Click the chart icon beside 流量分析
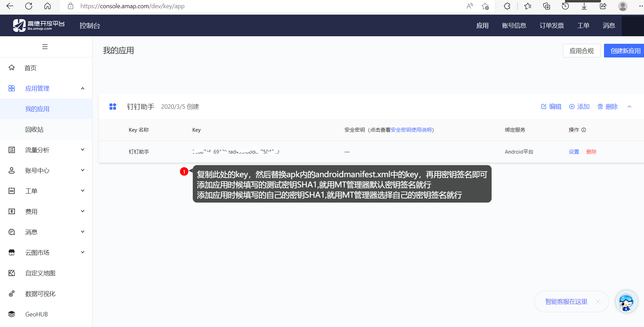The height and width of the screenshot is (327, 644). point(12,150)
